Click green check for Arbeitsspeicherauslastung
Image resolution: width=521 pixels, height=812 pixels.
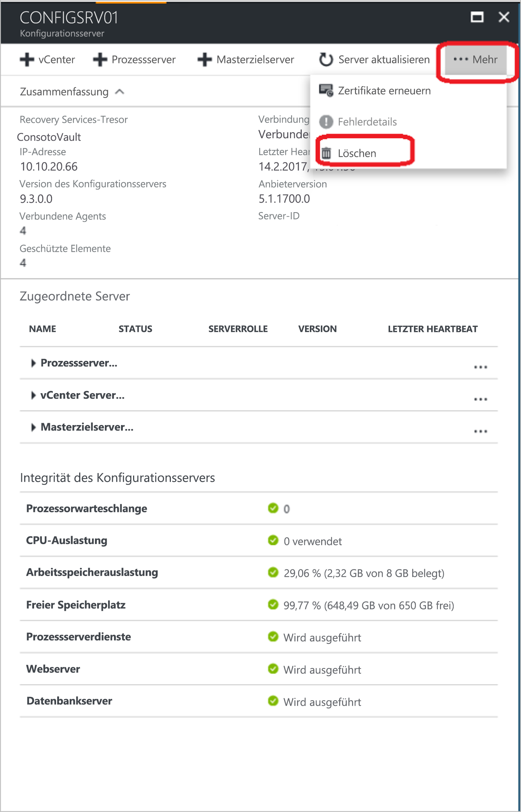273,572
